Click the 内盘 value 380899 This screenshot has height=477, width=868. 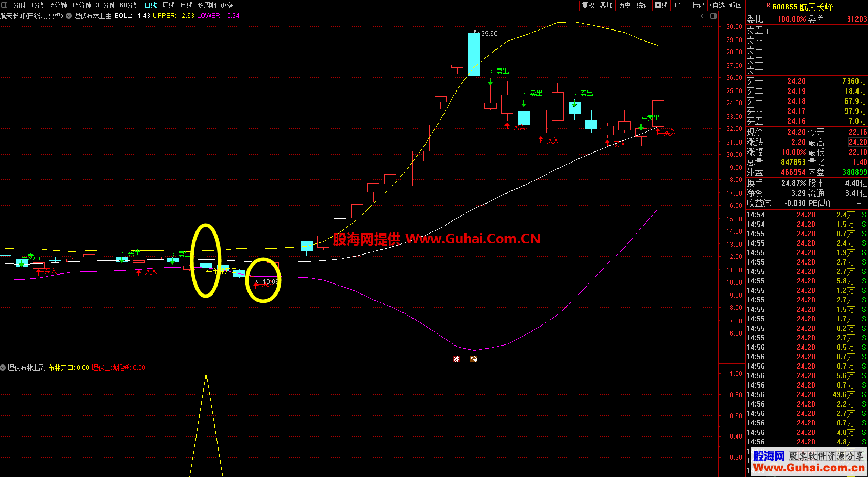(854, 172)
